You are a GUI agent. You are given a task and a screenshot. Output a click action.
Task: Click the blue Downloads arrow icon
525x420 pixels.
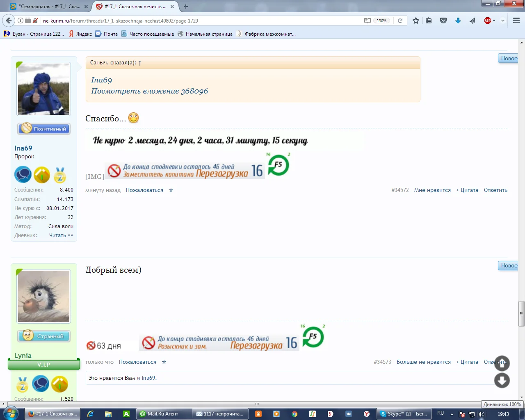(458, 20)
